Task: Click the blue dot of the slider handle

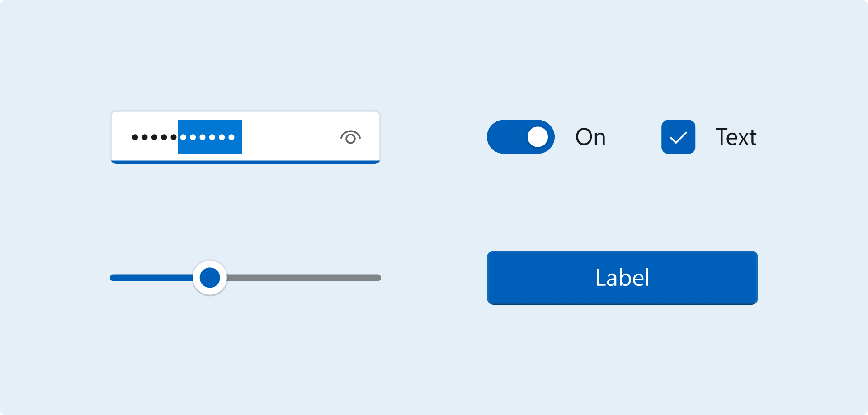Action: click(x=210, y=278)
